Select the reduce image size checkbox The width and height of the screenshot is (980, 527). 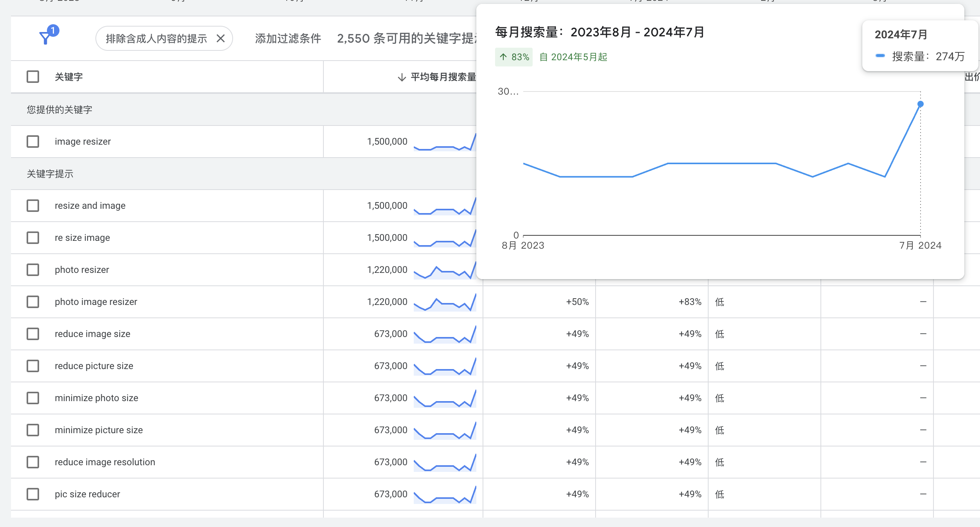tap(33, 334)
